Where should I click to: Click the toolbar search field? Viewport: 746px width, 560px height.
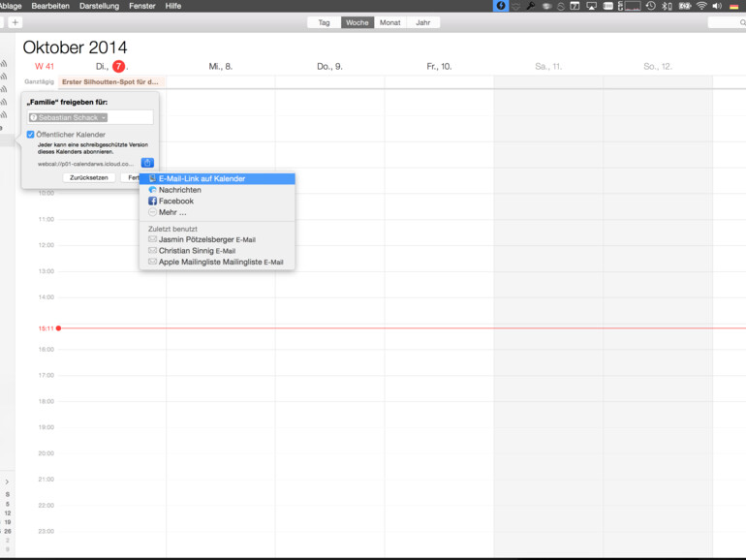tap(727, 22)
